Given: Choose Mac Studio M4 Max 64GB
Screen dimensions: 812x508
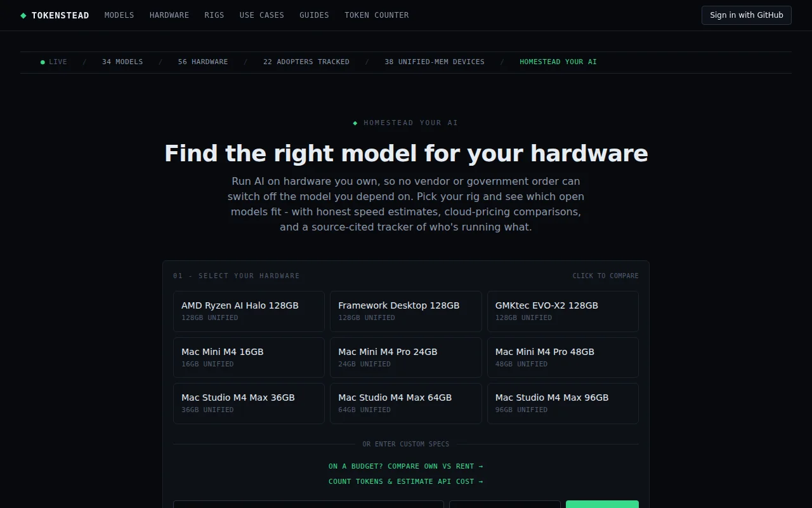Looking at the screenshot, I should coord(406,403).
